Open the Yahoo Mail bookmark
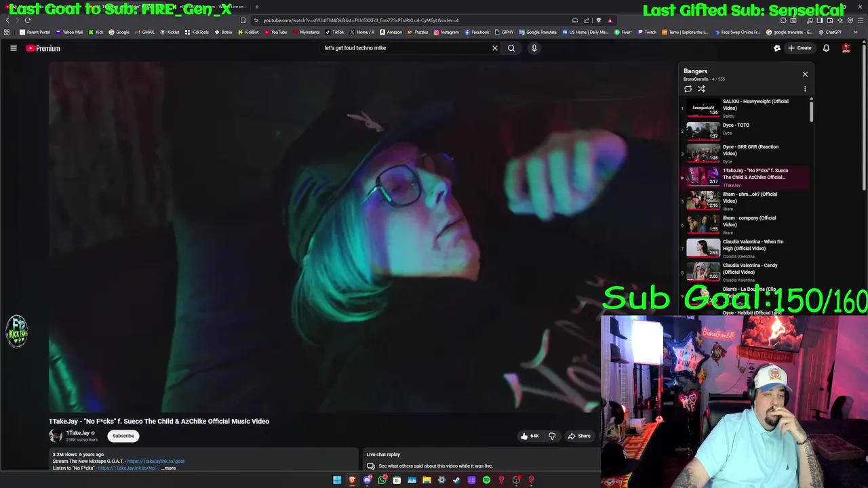This screenshot has height=488, width=868. click(x=68, y=32)
